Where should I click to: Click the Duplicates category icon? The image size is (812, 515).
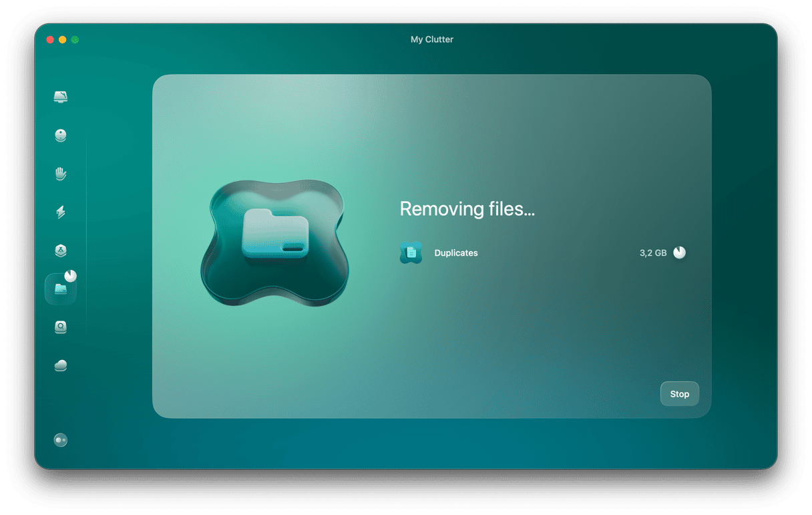pyautogui.click(x=411, y=252)
